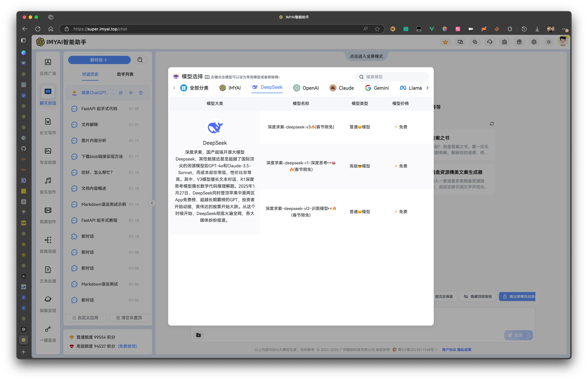Open browser downloads icon
The height and width of the screenshot is (381, 588).
[537, 29]
